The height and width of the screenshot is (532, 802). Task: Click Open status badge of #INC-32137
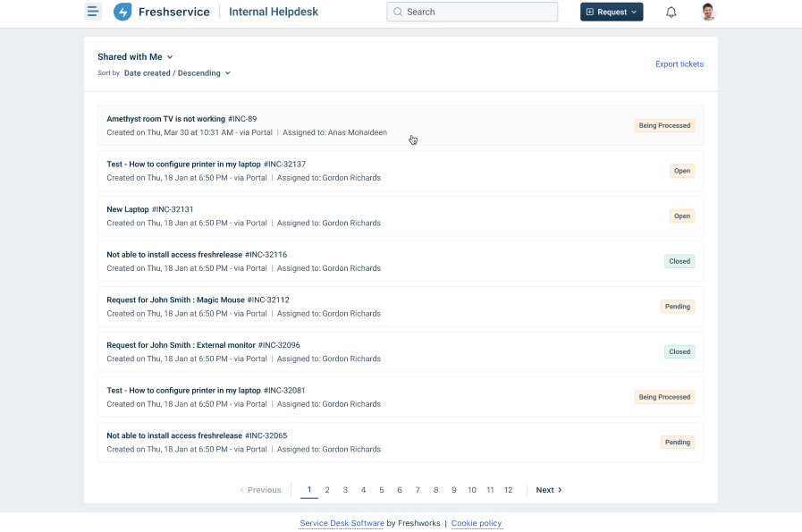tap(682, 171)
